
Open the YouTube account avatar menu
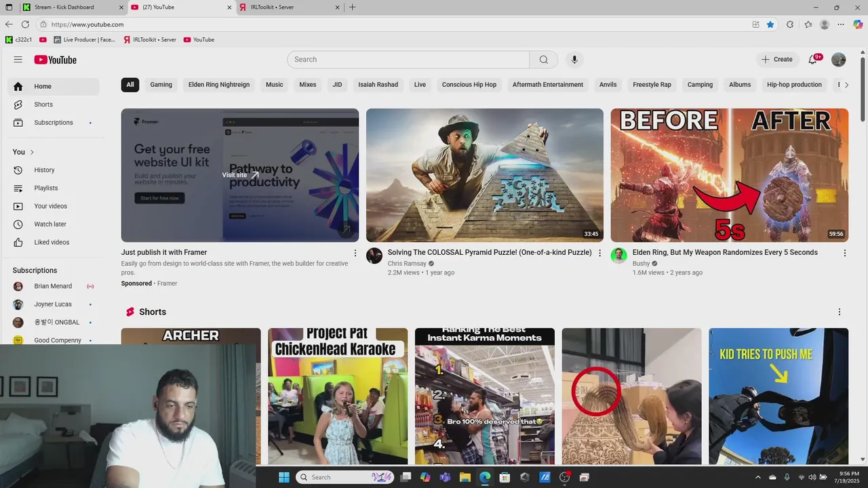839,60
